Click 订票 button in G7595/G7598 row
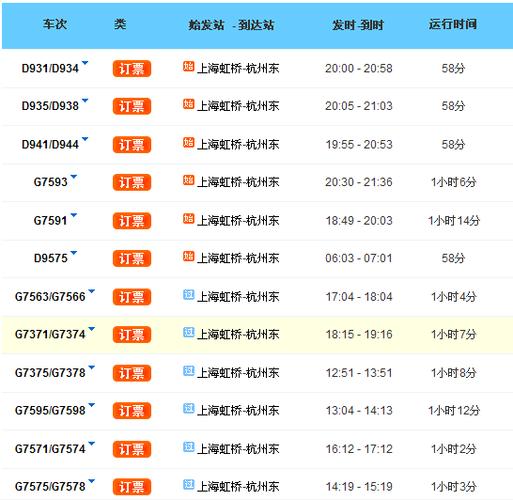This screenshot has height=500, width=513. pyautogui.click(x=132, y=411)
